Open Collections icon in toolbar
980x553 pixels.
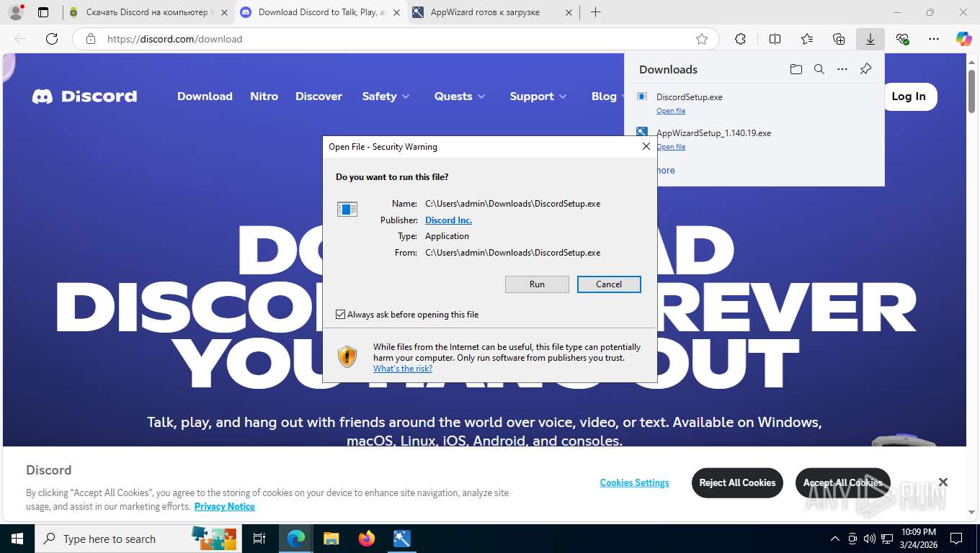(x=839, y=39)
